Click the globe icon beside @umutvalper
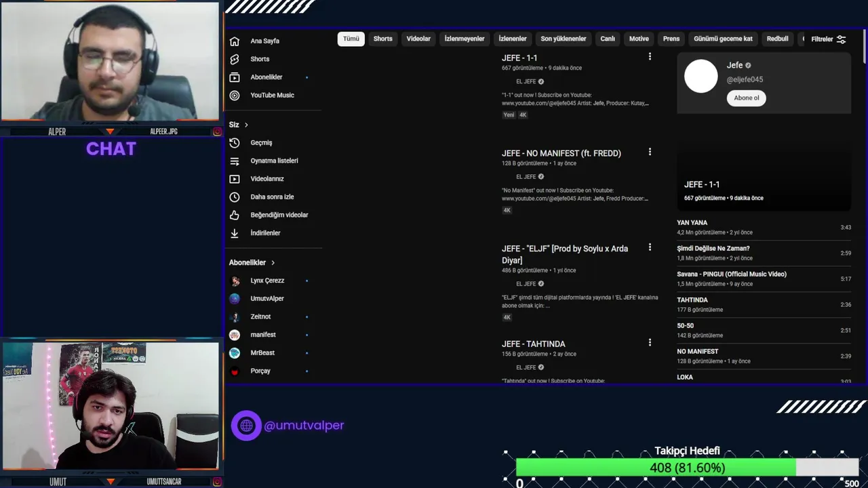868x488 pixels. click(246, 426)
